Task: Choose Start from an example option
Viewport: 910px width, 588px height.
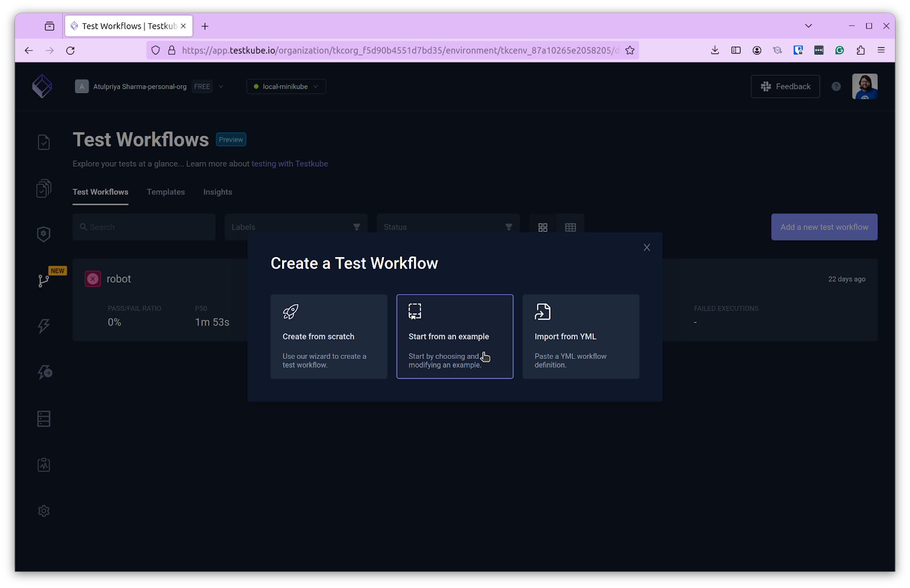Action: [x=455, y=337]
